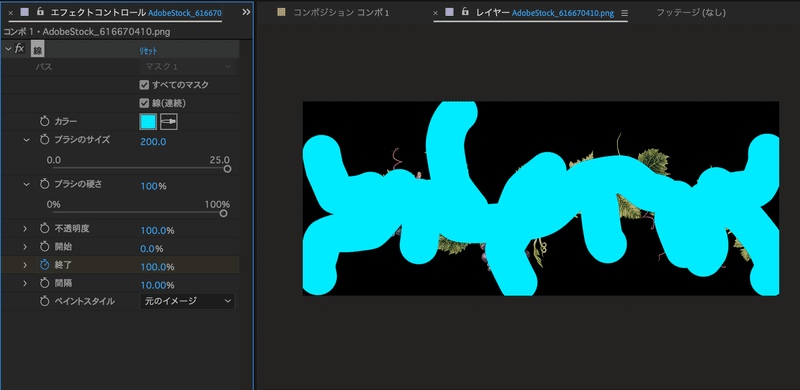Close the レイヤー panel tab
The height and width of the screenshot is (390, 800).
(x=435, y=13)
